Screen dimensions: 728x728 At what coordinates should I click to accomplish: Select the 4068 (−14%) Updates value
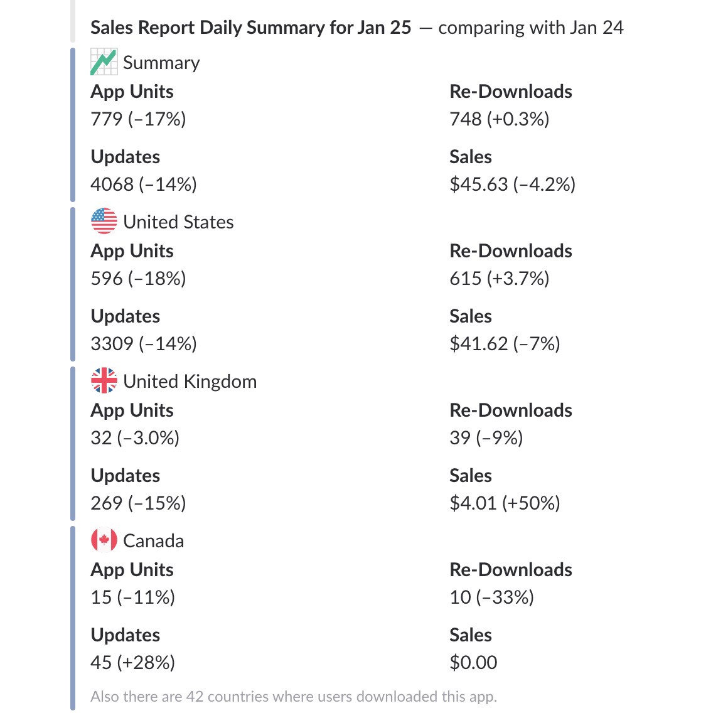coord(143,185)
